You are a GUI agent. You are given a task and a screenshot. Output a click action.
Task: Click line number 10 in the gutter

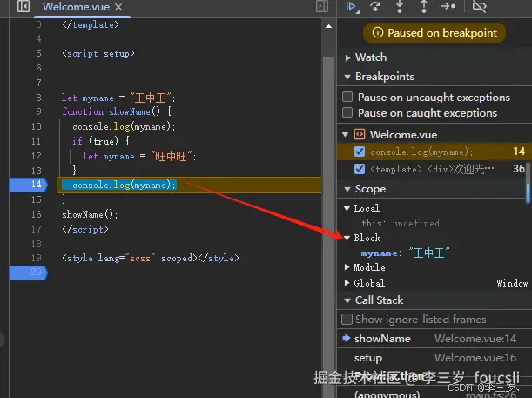click(x=37, y=126)
